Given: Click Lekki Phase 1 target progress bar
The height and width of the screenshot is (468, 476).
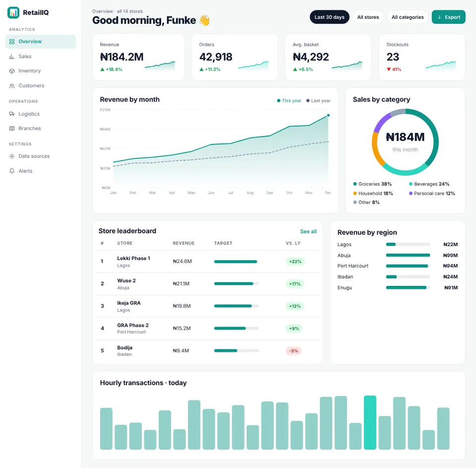Looking at the screenshot, I should (x=236, y=262).
